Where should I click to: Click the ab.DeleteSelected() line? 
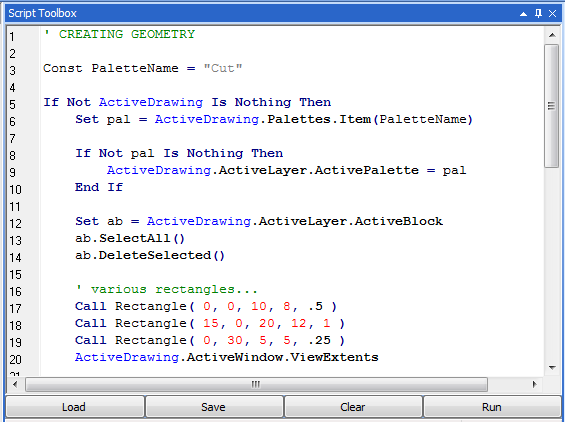(x=150, y=255)
